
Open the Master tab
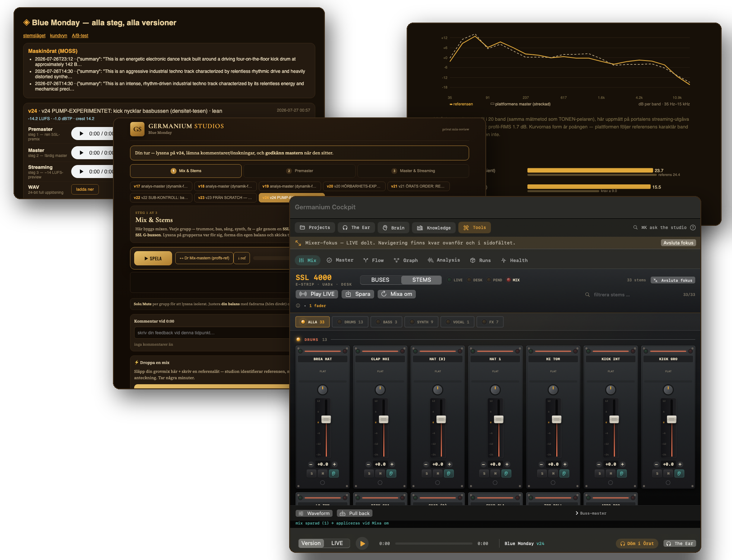click(x=340, y=261)
